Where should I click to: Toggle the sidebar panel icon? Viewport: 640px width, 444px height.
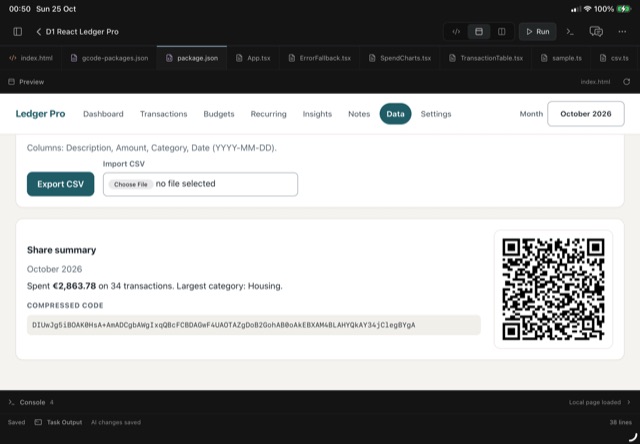tap(18, 32)
